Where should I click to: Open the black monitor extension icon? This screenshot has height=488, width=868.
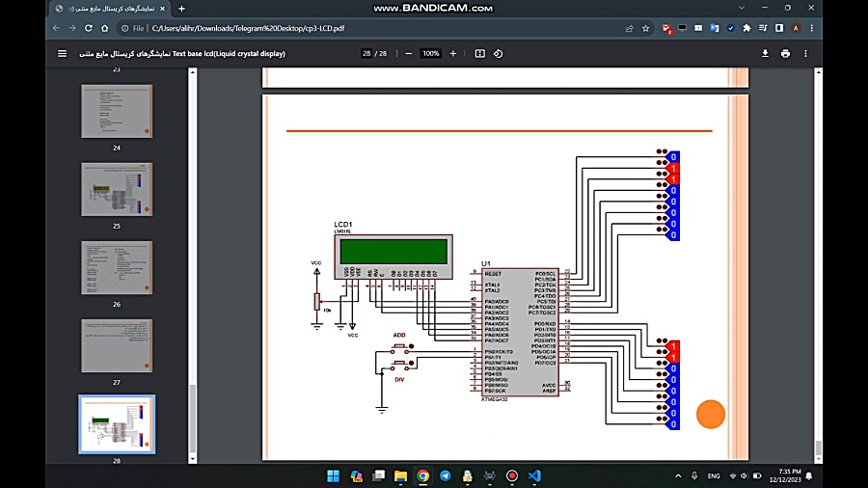[683, 28]
